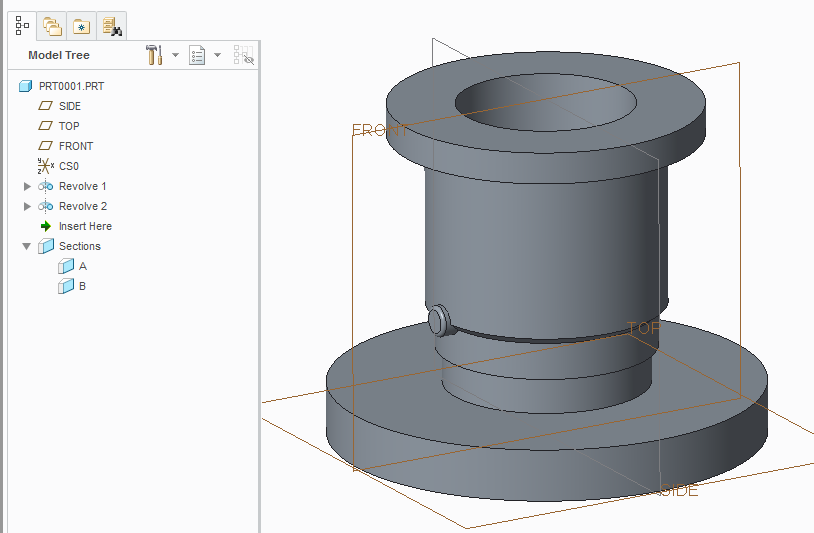Expand the Revolve 2 feature

point(27,206)
